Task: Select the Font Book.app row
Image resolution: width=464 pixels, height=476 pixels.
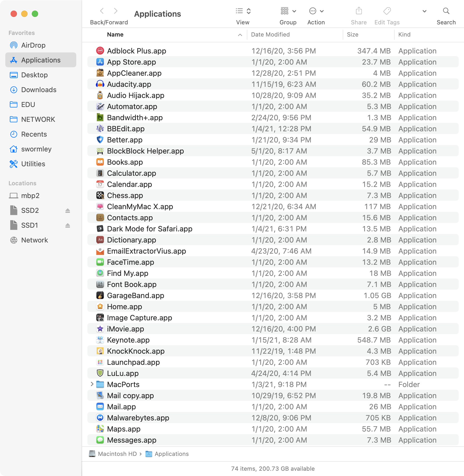Action: click(x=273, y=284)
